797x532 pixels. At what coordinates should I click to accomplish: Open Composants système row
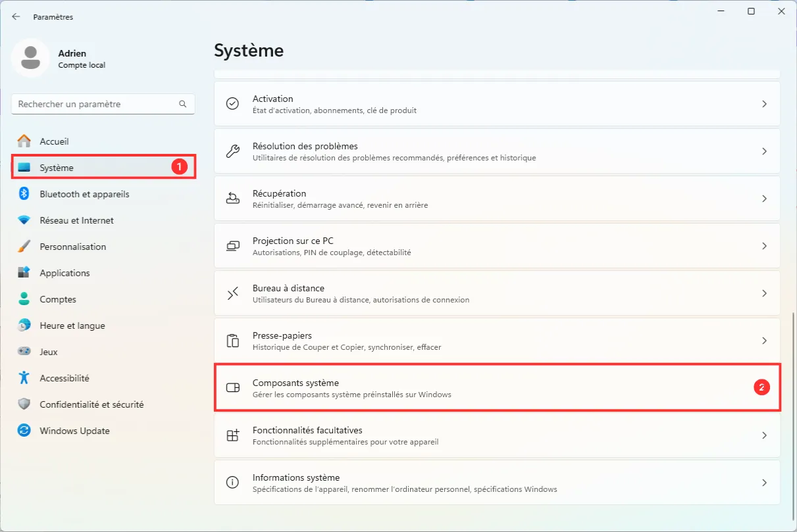pyautogui.click(x=497, y=388)
